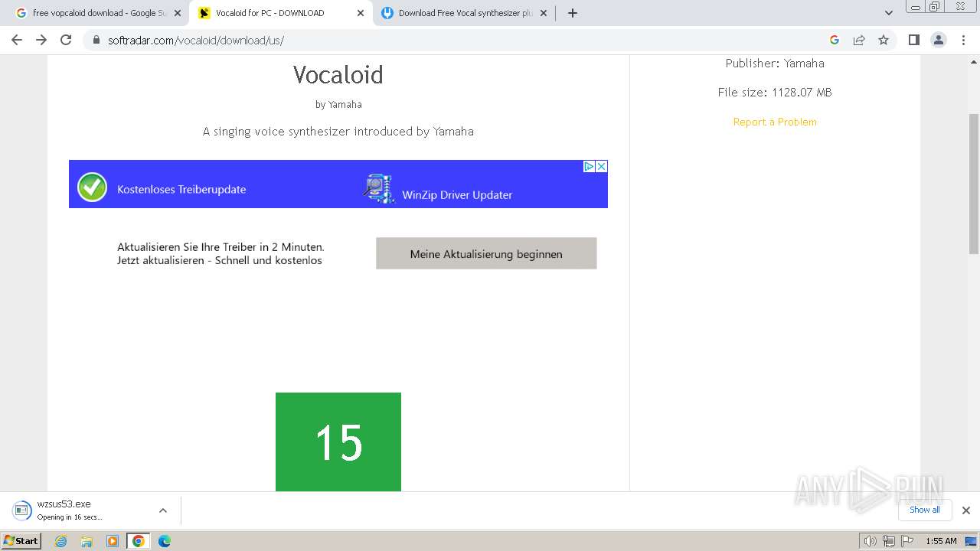Launch Internet Explorer from taskbar
This screenshot has height=551, width=980.
[61, 541]
